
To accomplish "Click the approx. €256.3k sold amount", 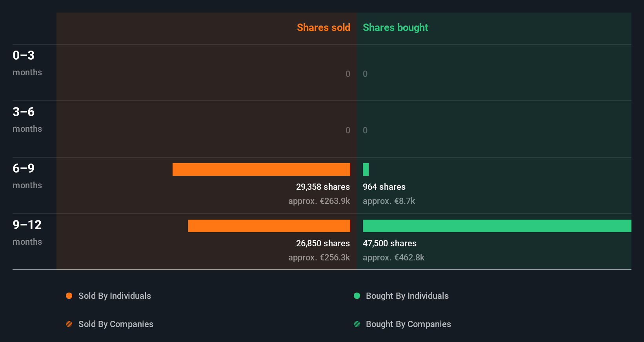I will click(x=319, y=257).
